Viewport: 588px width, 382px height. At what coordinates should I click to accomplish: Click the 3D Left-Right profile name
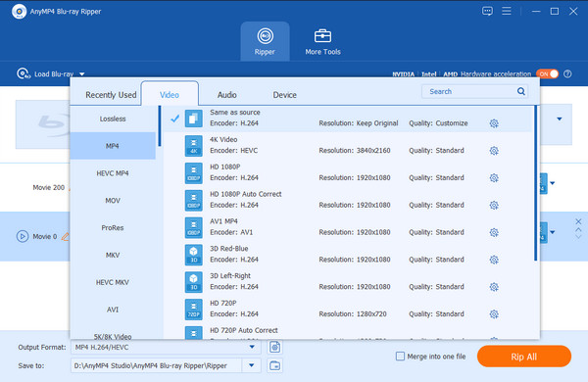tap(230, 276)
